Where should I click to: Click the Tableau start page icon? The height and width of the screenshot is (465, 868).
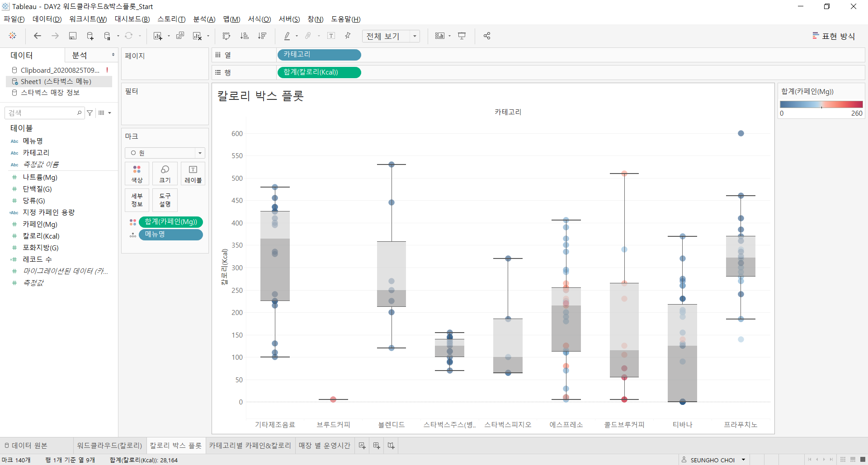13,36
